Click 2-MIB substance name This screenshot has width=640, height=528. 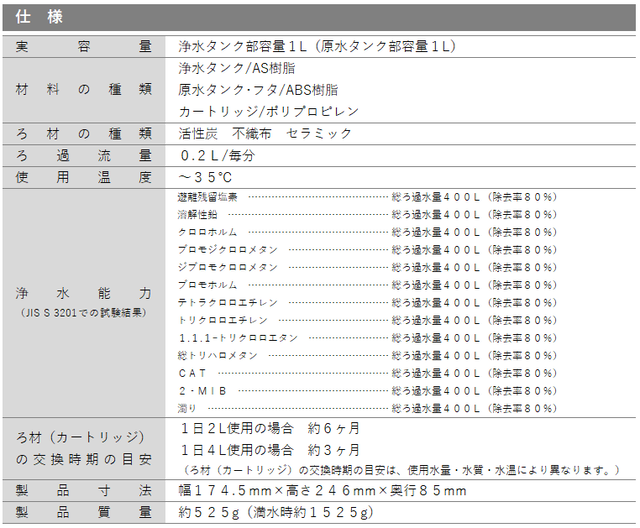(202, 391)
